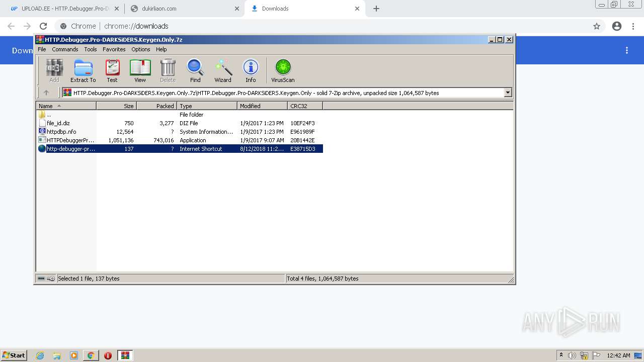
Task: Open Opera from the taskbar
Action: (x=108, y=355)
